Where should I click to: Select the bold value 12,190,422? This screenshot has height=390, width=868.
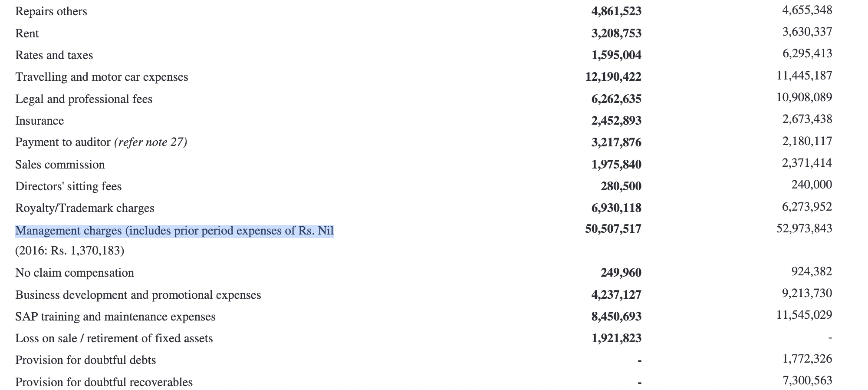[x=613, y=77]
